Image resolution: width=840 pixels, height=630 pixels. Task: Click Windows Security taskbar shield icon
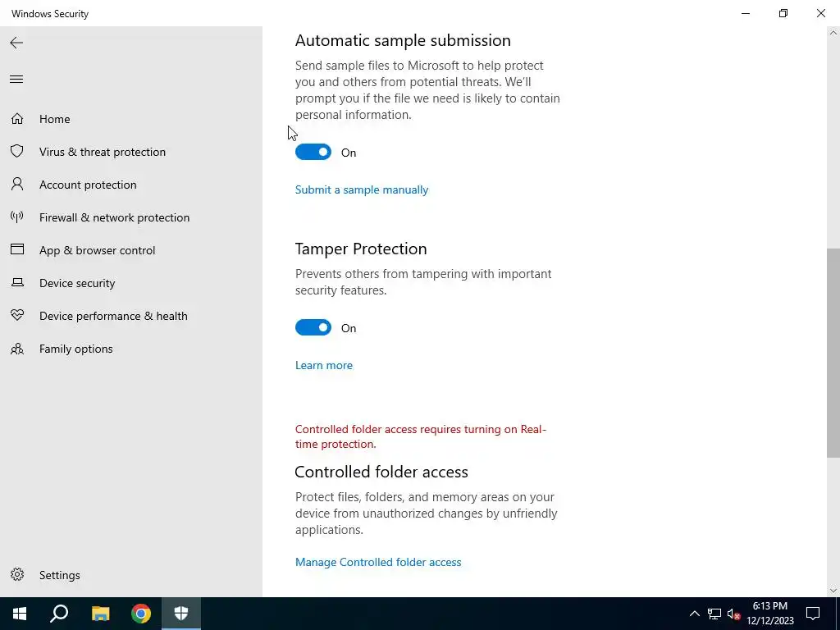tap(181, 614)
